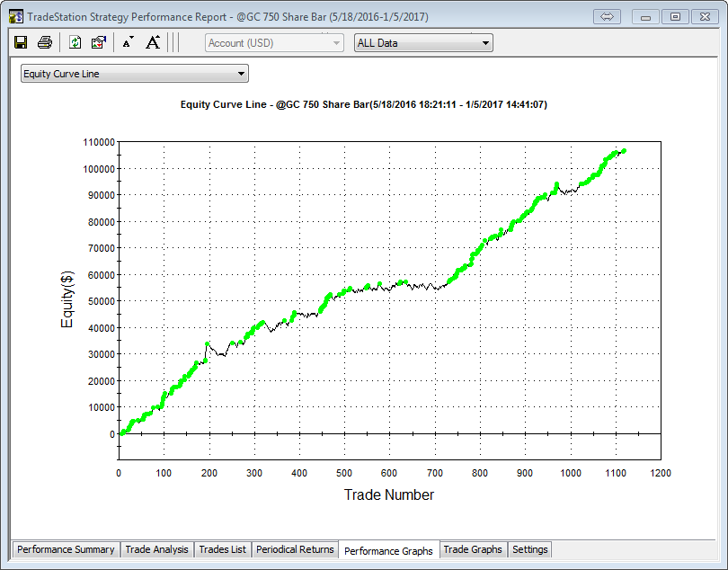Expand the Equity Curve Line graph selector
Viewport: 728px width, 570px height.
pyautogui.click(x=134, y=74)
